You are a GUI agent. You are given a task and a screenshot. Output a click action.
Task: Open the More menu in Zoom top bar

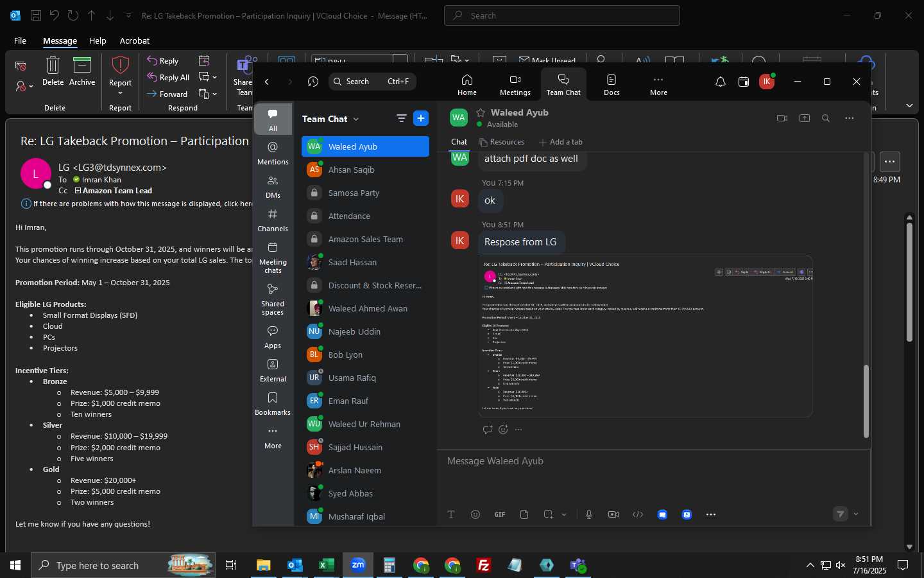click(x=658, y=85)
